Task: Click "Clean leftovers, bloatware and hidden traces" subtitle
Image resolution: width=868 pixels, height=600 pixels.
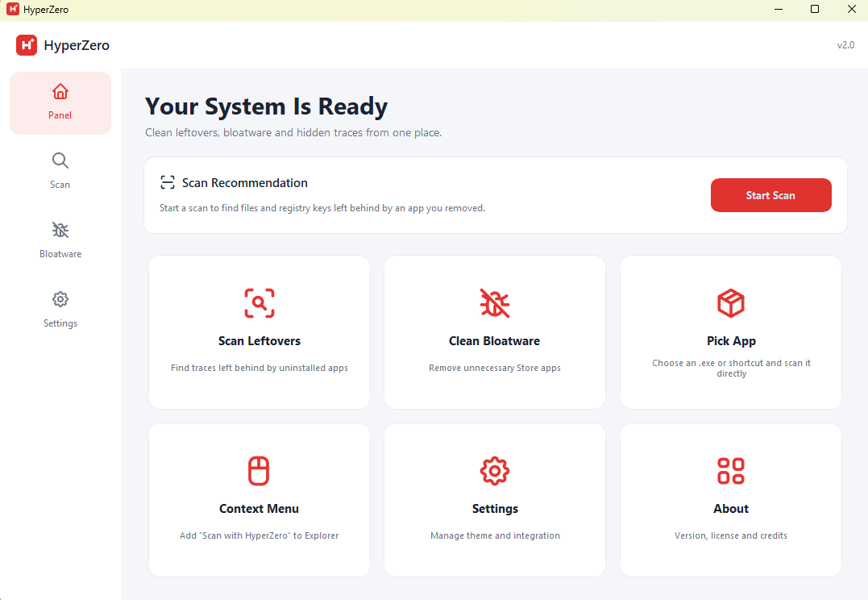Action: (x=293, y=132)
